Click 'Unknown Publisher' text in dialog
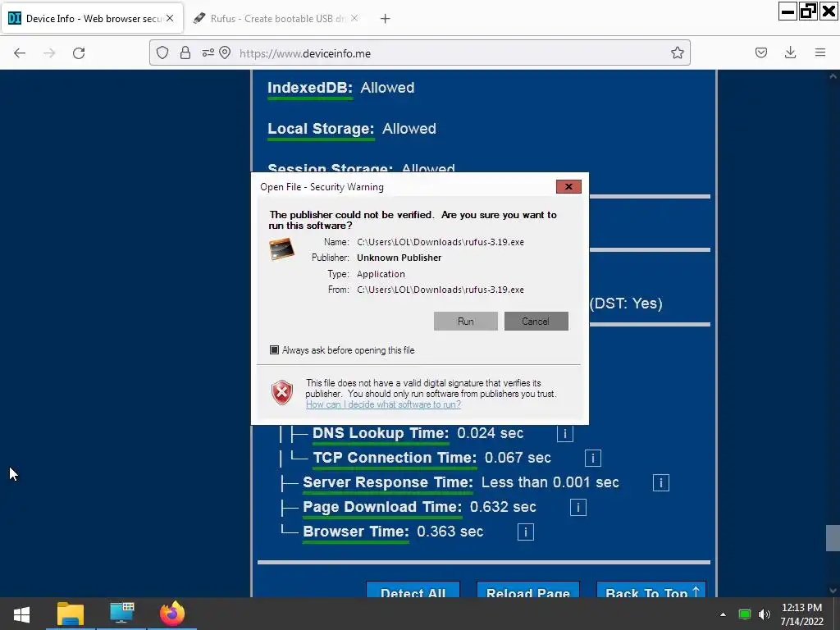840x630 pixels. click(x=399, y=258)
